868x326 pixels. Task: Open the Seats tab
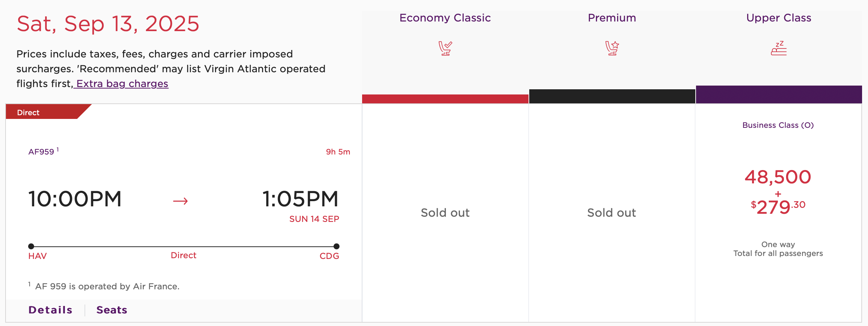(112, 310)
